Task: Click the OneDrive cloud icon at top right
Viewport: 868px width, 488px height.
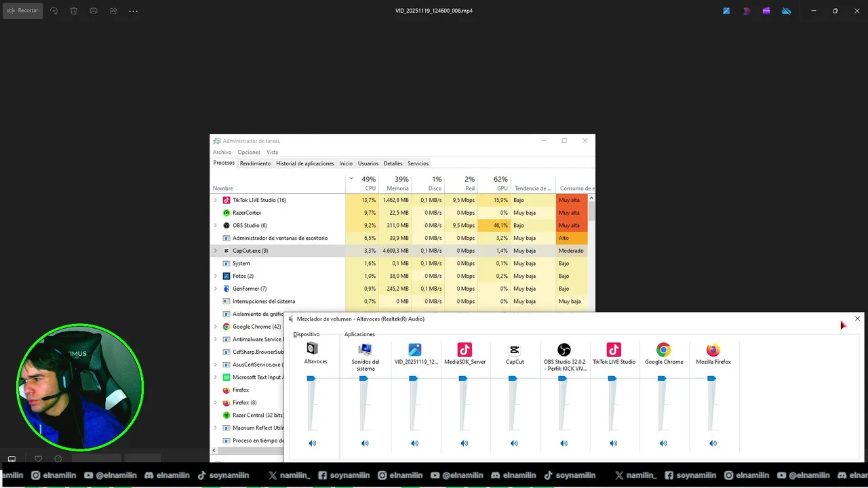Action: [787, 11]
